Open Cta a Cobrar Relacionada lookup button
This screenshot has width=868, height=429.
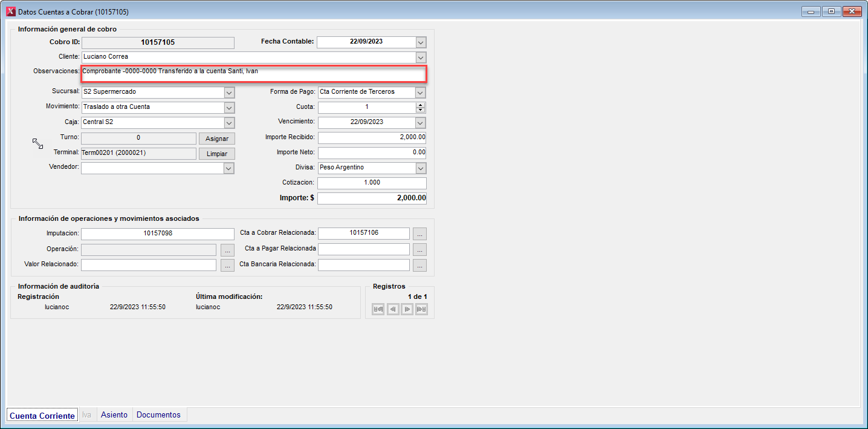[421, 234]
